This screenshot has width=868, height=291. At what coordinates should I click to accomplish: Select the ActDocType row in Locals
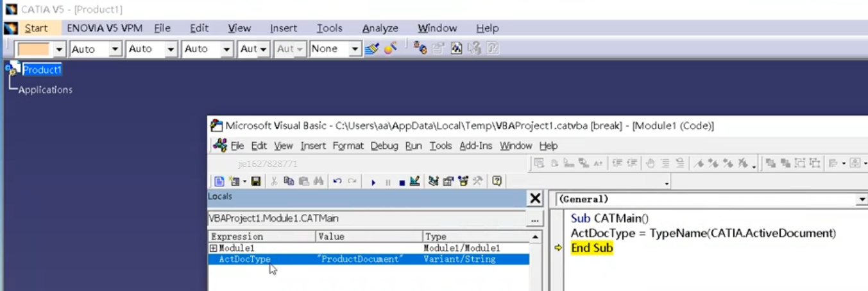click(369, 260)
